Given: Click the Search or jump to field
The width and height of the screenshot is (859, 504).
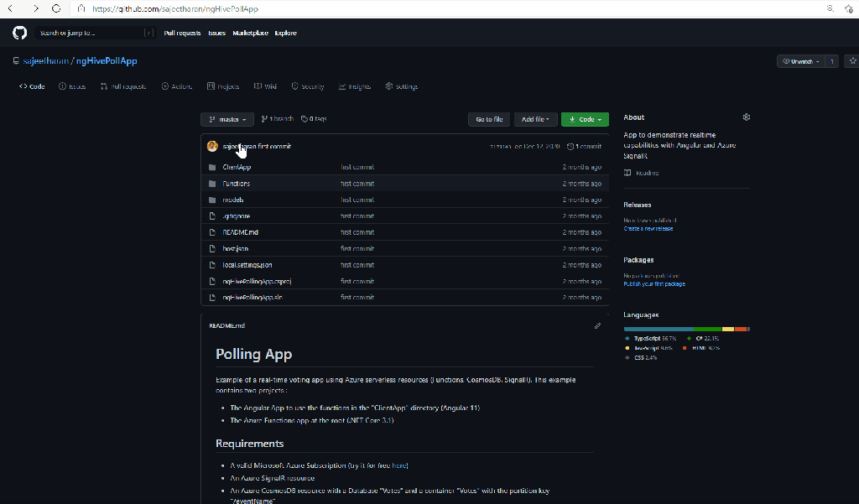Looking at the screenshot, I should click(96, 33).
